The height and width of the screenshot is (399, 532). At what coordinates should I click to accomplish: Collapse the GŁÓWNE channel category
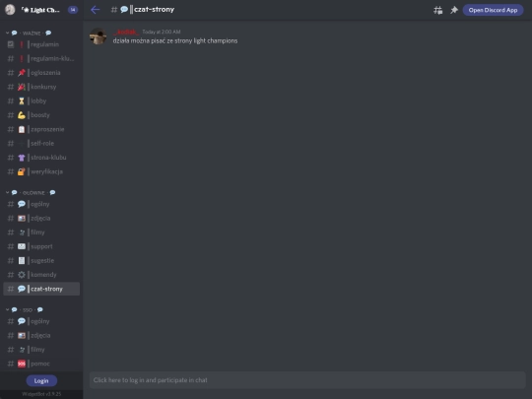click(31, 193)
